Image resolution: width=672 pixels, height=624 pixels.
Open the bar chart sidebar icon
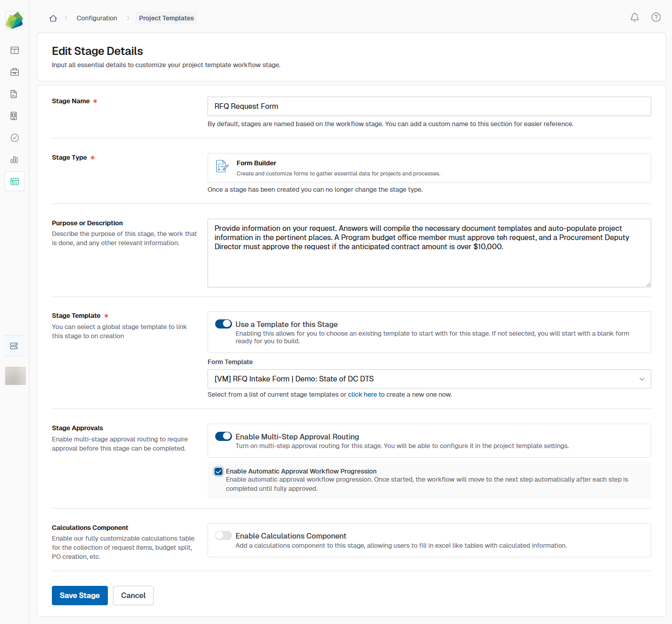pyautogui.click(x=14, y=160)
